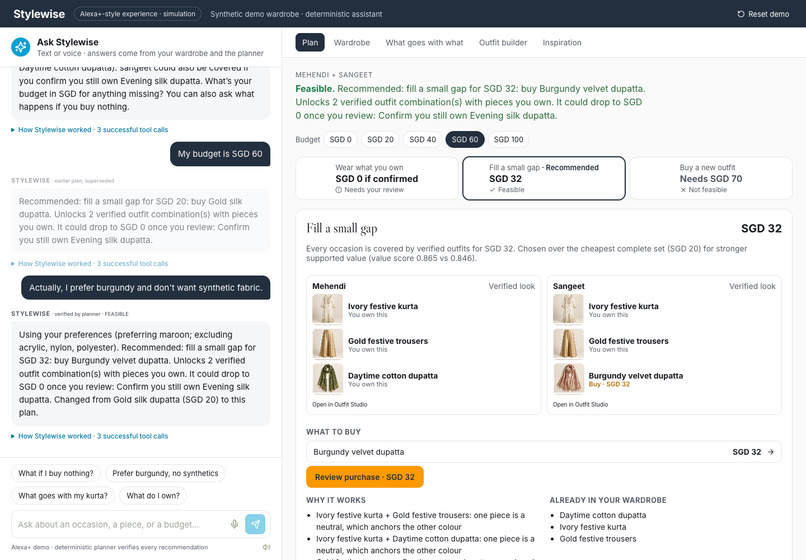This screenshot has height=560, width=806.
Task: Select the SGD 20 budget option
Action: tap(380, 139)
